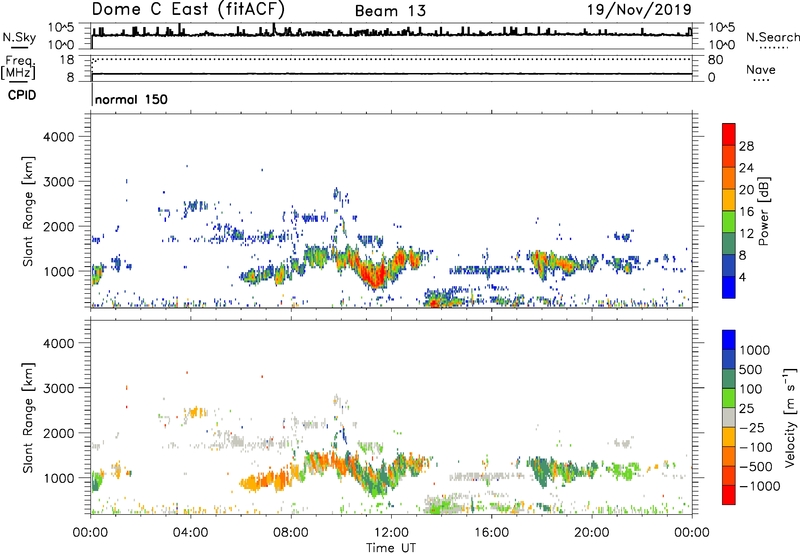This screenshot has height=554, width=800.
Task: Click the 'Time UT' axis label
Action: coord(391,548)
